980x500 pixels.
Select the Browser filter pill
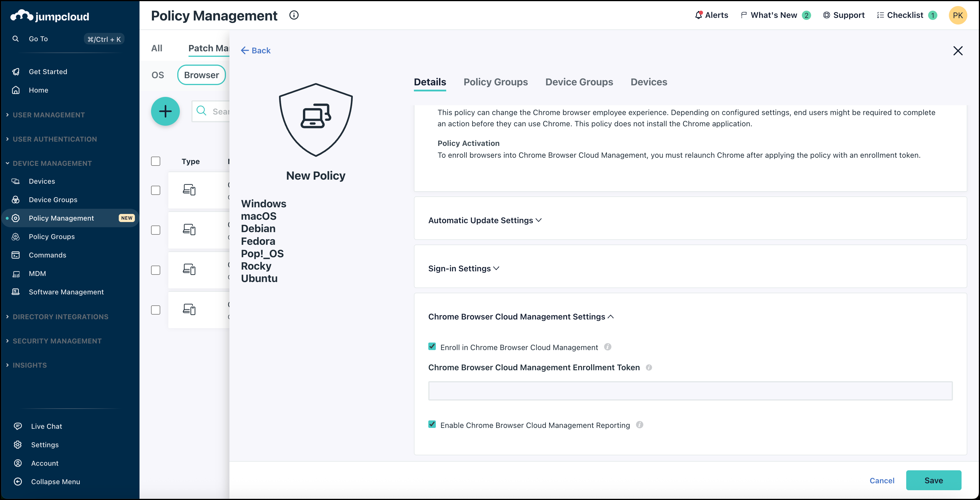[x=202, y=75]
